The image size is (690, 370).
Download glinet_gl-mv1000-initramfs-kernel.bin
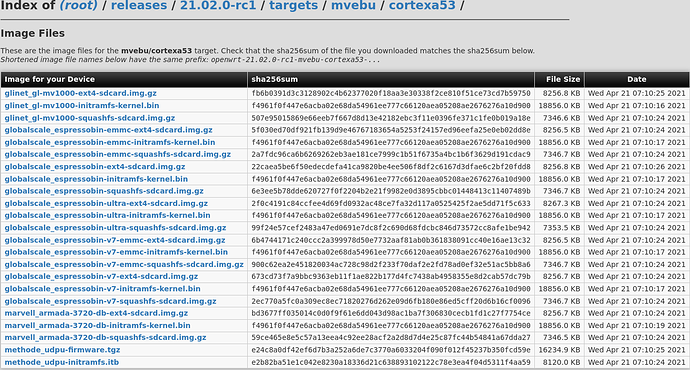82,106
